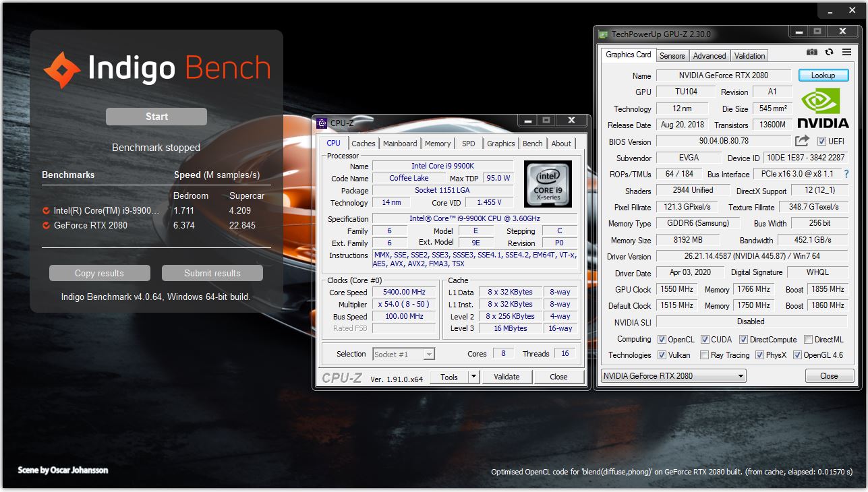Screen dimensions: 868x492
Task: Take a GPU-Z screenshot with camera icon
Action: click(812, 53)
